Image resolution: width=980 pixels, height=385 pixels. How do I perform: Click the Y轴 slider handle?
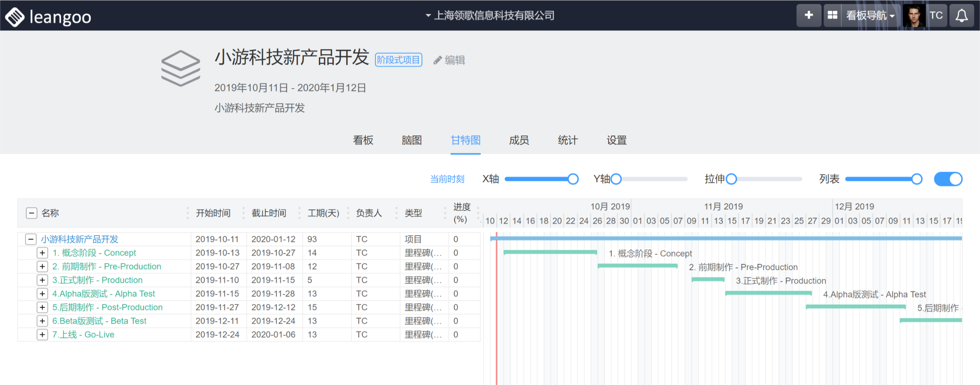click(616, 179)
